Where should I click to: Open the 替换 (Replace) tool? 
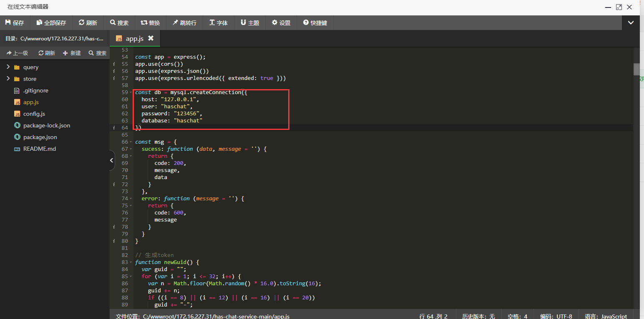pyautogui.click(x=150, y=23)
